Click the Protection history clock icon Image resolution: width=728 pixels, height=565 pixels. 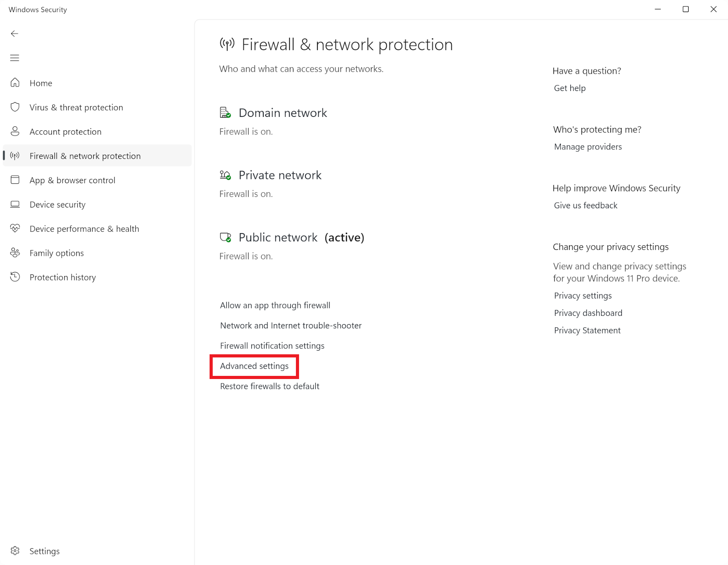(x=15, y=277)
